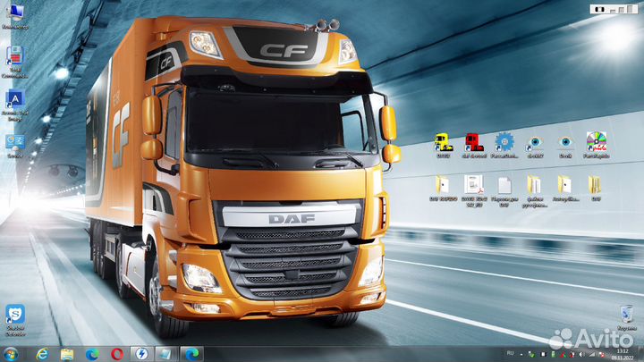
Task: Open Action Center flag in tray
Action: (601, 354)
